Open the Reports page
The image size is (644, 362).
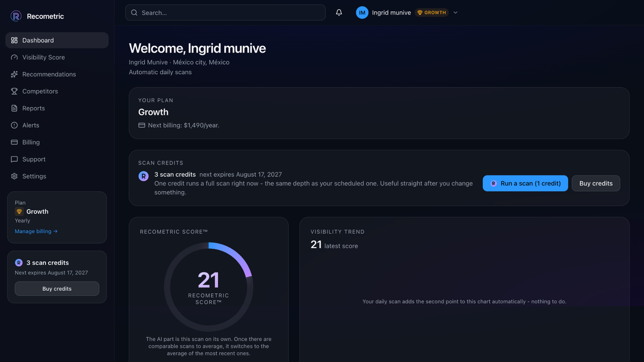tap(57, 108)
